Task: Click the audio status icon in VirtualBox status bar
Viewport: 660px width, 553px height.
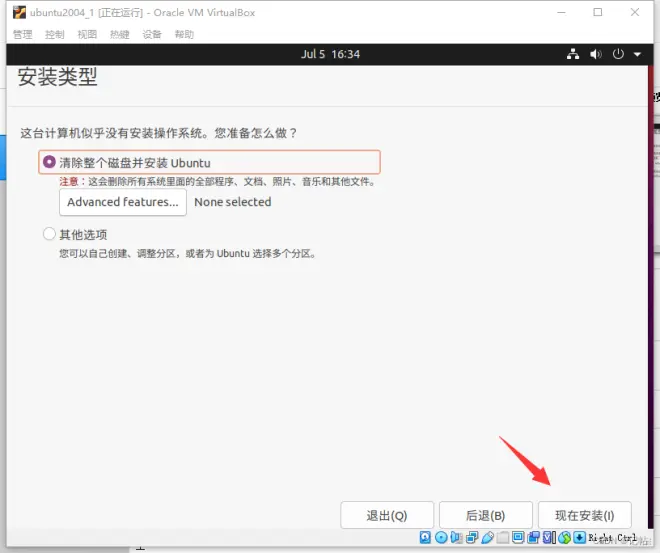Action: pos(456,537)
